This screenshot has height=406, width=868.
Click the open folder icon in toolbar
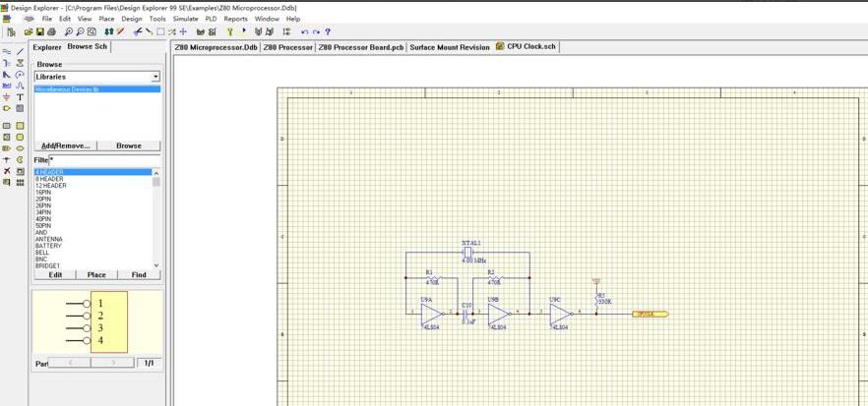[30, 32]
